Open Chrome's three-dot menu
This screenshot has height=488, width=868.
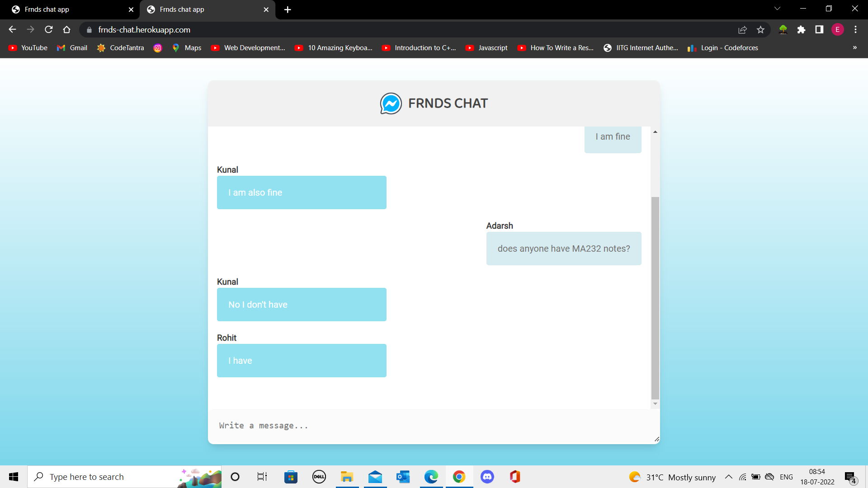point(855,29)
